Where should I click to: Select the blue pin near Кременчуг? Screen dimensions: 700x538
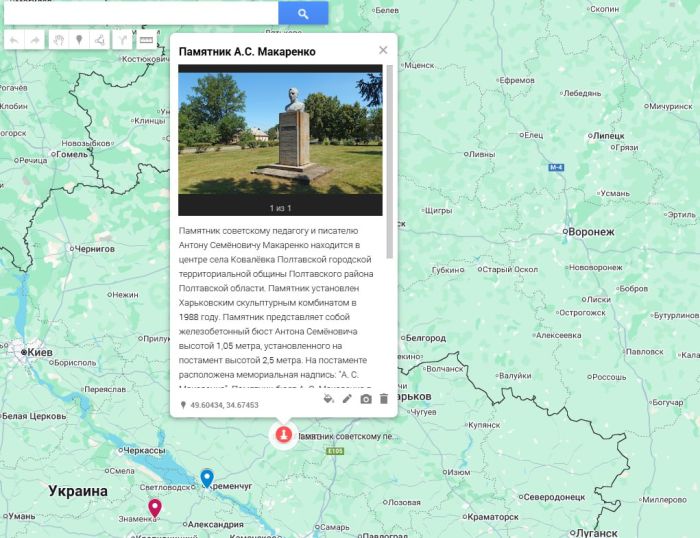[x=206, y=477]
